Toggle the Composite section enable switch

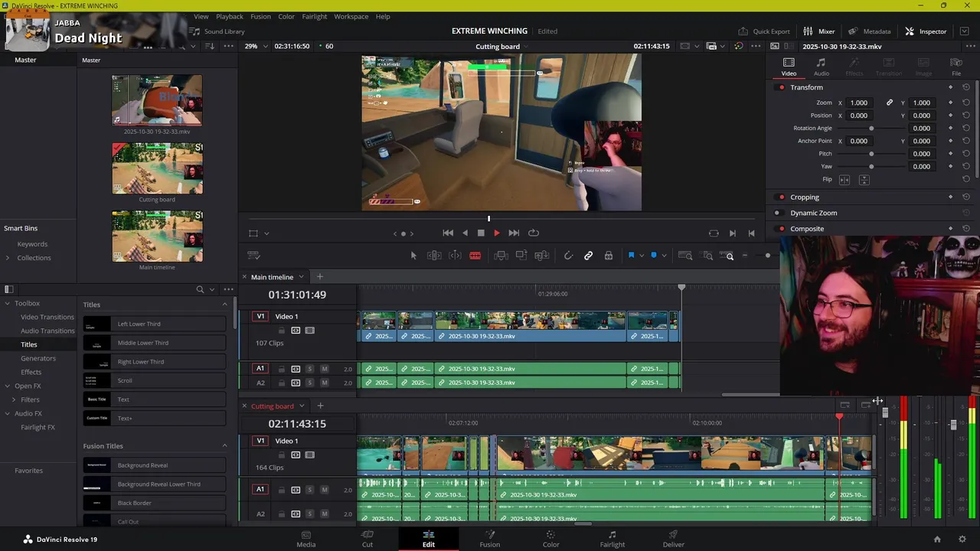781,229
